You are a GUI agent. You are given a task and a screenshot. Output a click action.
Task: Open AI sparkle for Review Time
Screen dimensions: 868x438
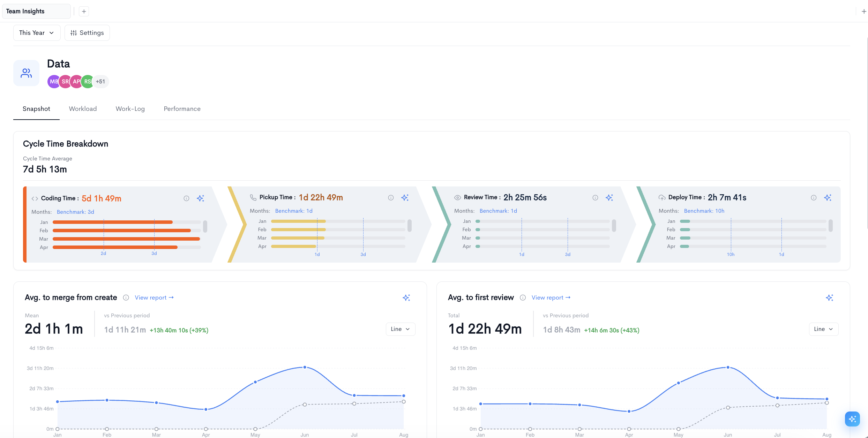[x=609, y=198]
